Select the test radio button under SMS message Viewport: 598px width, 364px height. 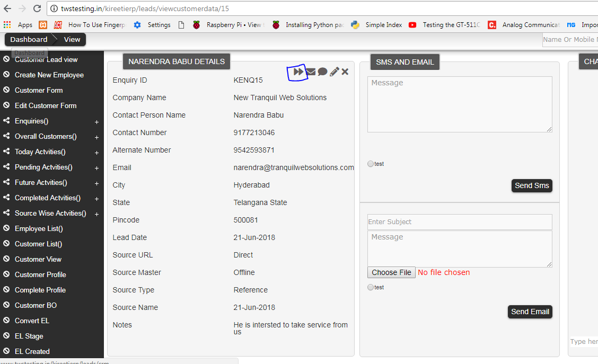coord(371,164)
